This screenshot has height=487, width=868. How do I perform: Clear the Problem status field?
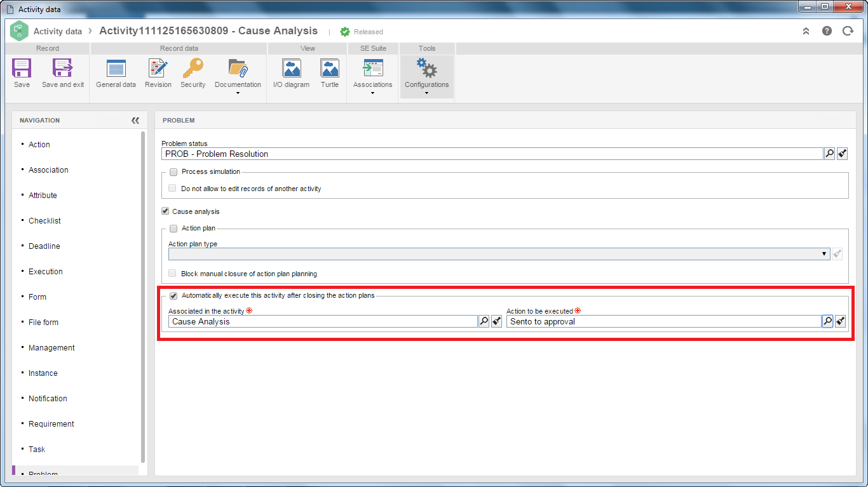tap(843, 154)
